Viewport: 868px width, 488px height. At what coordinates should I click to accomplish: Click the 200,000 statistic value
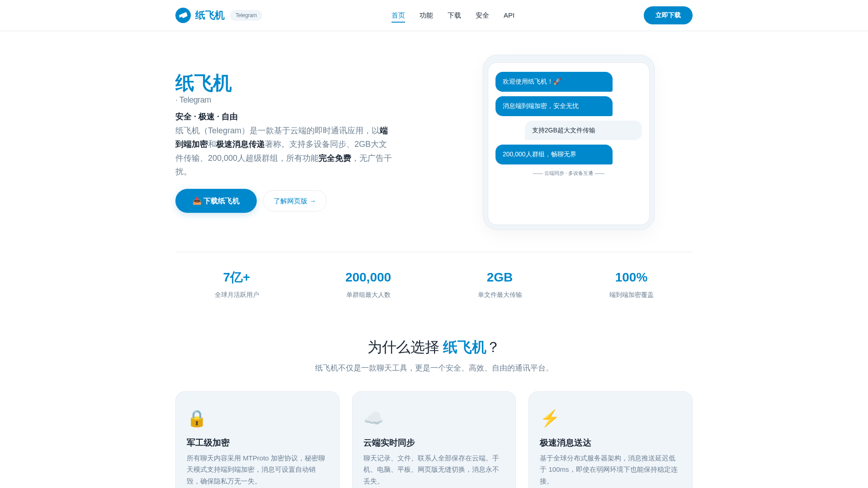coord(368,277)
